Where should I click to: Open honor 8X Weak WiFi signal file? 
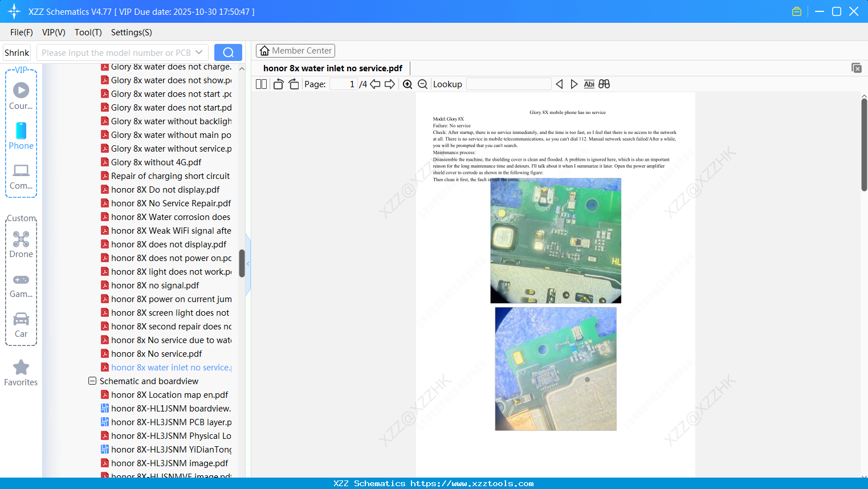pyautogui.click(x=166, y=231)
